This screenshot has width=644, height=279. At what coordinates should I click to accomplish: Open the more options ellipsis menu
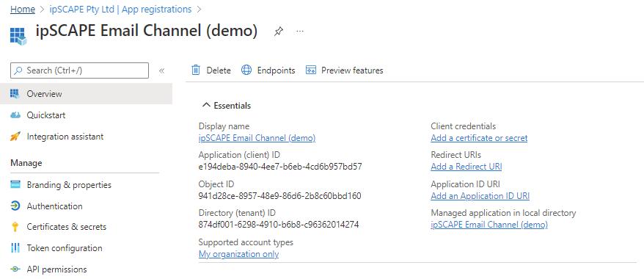coord(300,32)
